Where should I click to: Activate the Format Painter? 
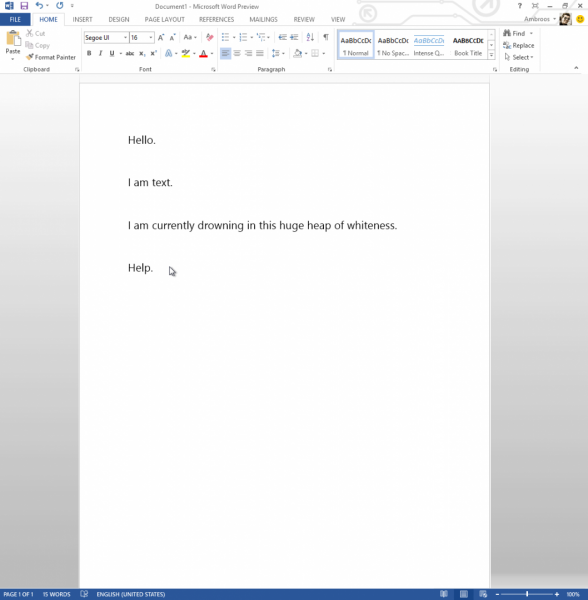coord(50,57)
